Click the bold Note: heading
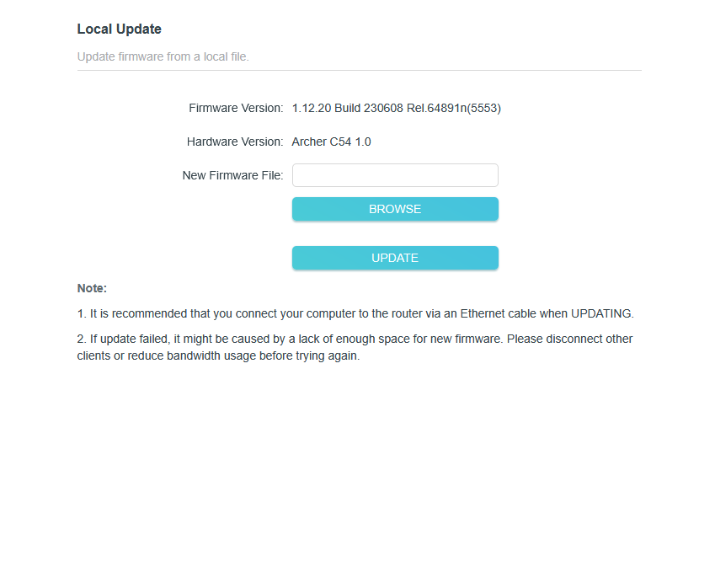 pos(92,288)
